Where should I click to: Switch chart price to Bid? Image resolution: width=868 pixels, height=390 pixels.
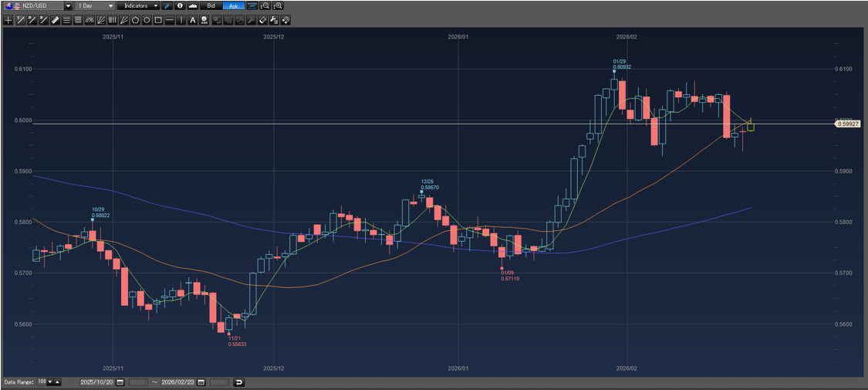tap(211, 5)
